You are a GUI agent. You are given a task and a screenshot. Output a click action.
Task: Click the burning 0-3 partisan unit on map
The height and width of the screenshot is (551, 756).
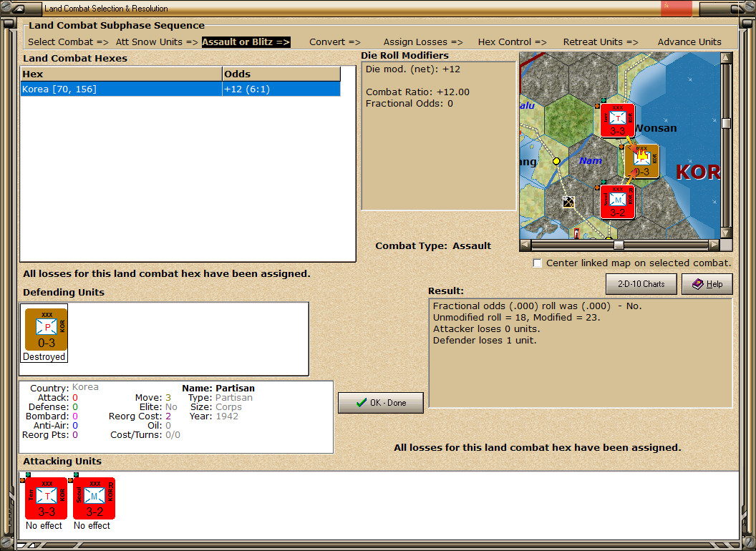click(x=641, y=161)
